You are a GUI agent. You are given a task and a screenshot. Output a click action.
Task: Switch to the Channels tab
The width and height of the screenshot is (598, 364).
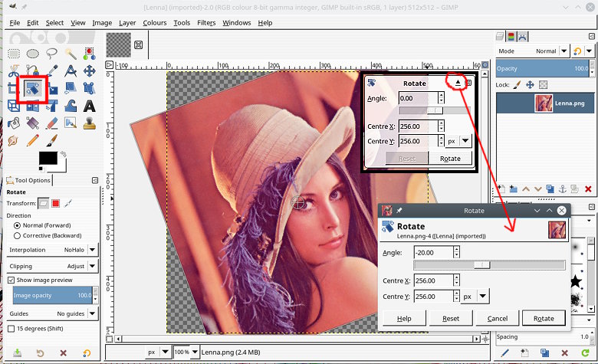tap(511, 37)
